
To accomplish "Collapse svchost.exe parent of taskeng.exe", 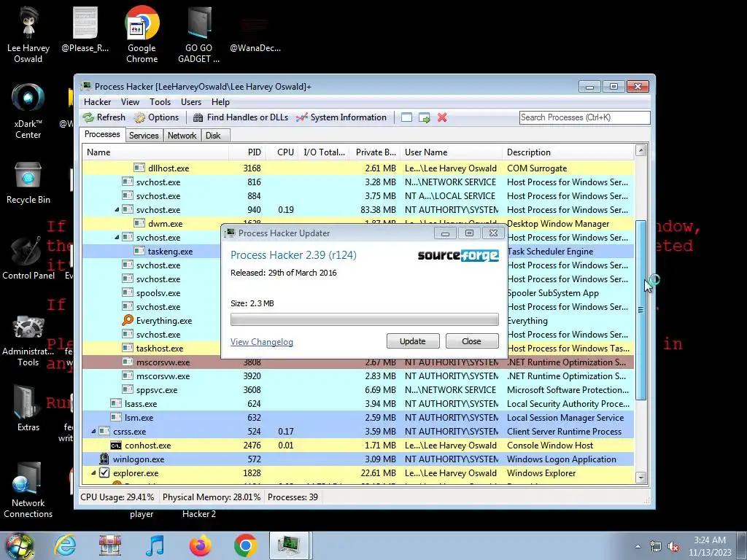I will point(117,237).
